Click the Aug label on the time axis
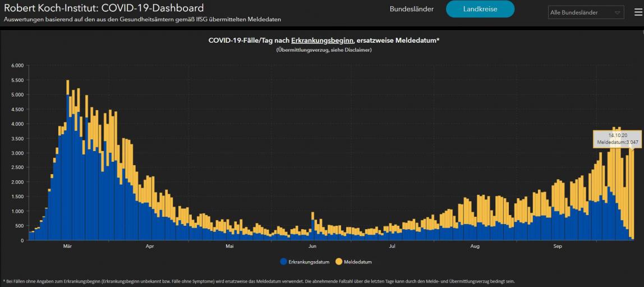The image size is (644, 287). point(475,247)
